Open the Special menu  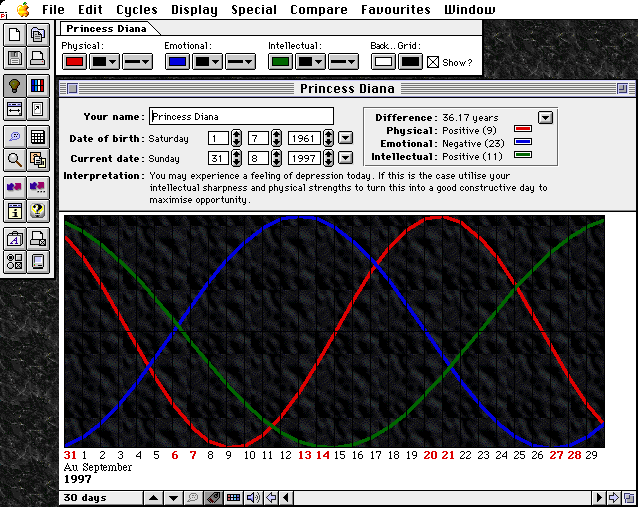point(254,9)
